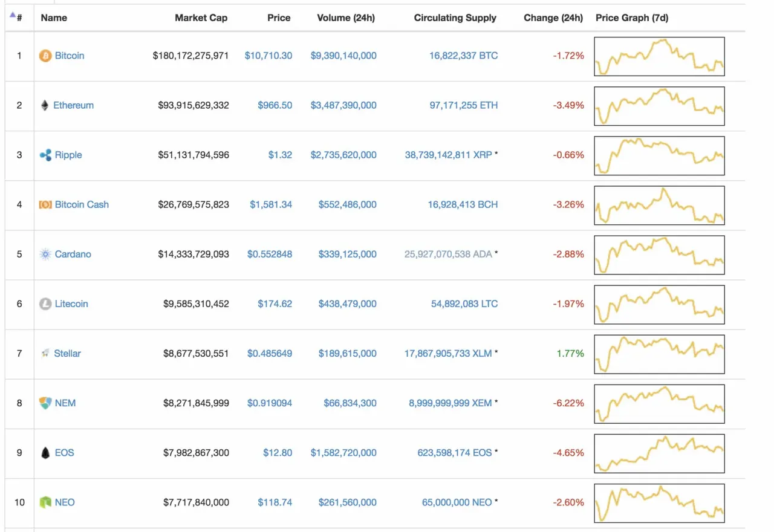Click the Ripple logo icon
The width and height of the screenshot is (774, 532).
click(x=45, y=155)
